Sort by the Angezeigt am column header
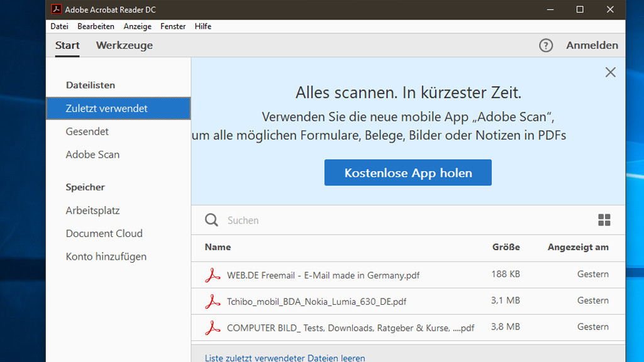 click(578, 247)
